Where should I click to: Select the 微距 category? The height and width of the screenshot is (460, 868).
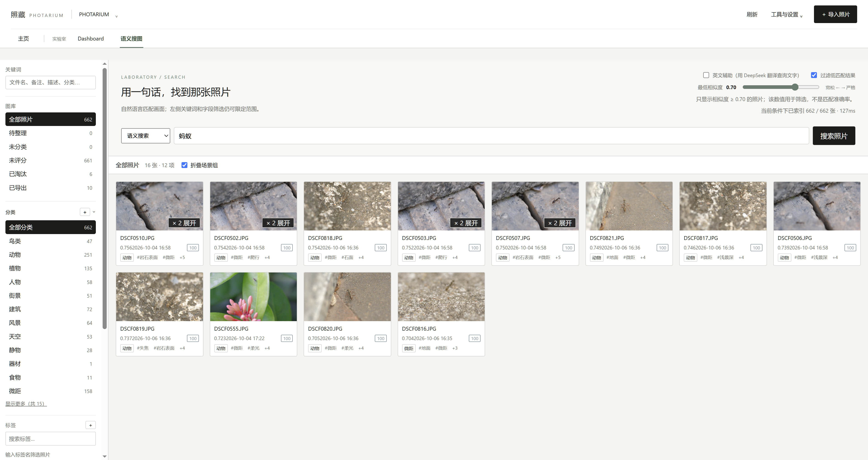point(51,391)
